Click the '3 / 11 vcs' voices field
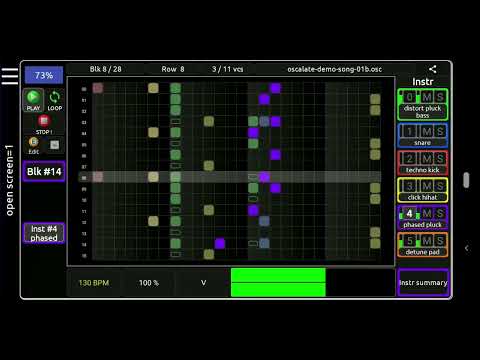Viewport: 480px width, 360px height. (x=227, y=69)
